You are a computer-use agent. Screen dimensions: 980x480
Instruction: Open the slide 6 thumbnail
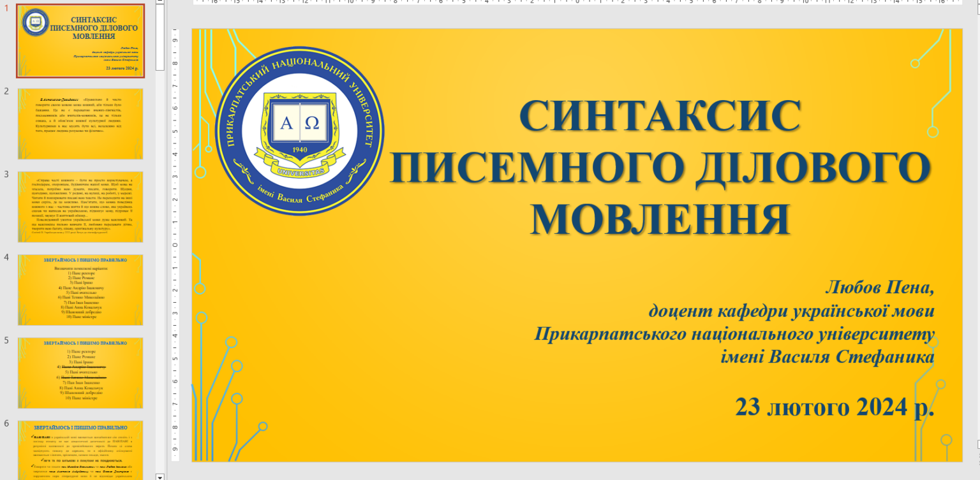pos(80,450)
